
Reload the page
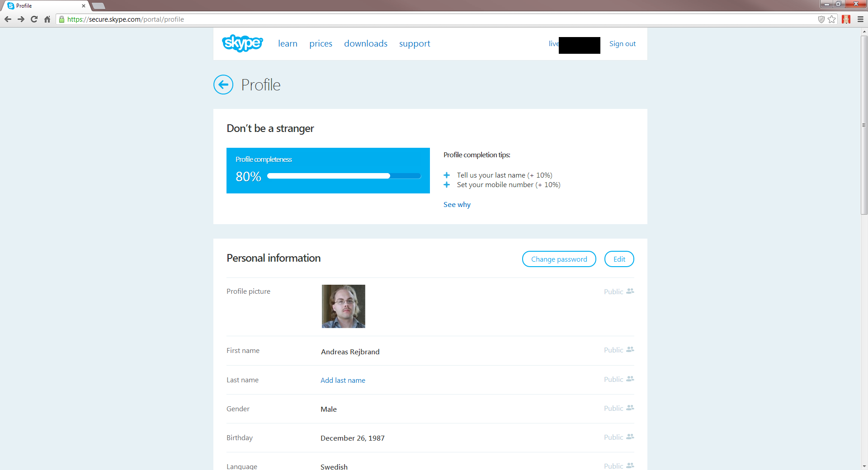point(34,19)
